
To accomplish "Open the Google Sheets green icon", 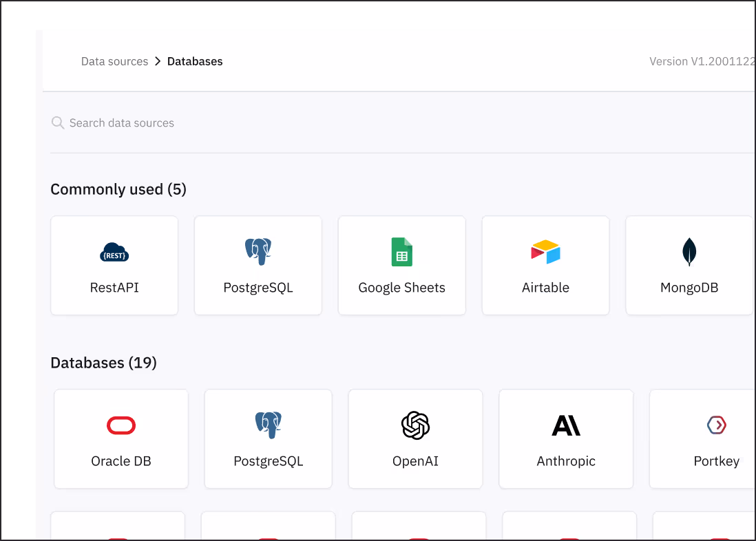I will point(401,252).
